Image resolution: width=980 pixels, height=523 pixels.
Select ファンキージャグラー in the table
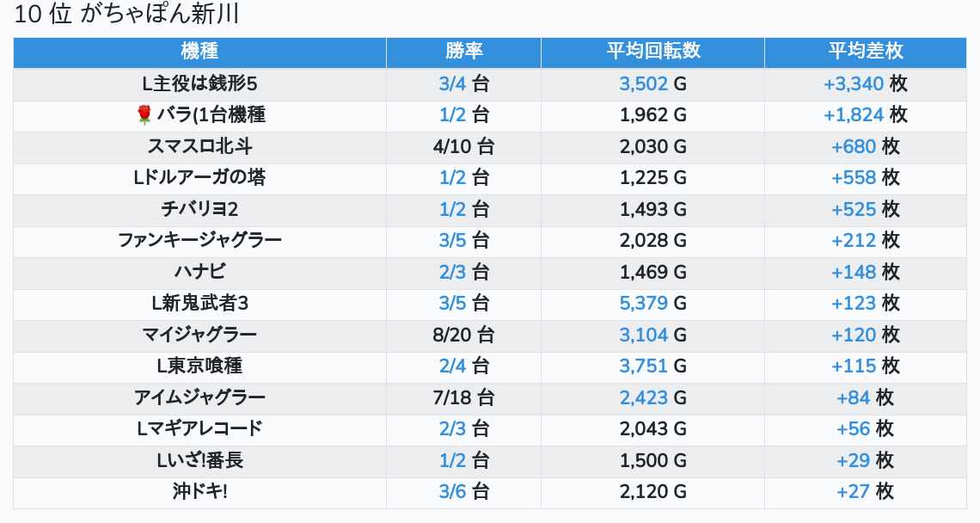199,241
